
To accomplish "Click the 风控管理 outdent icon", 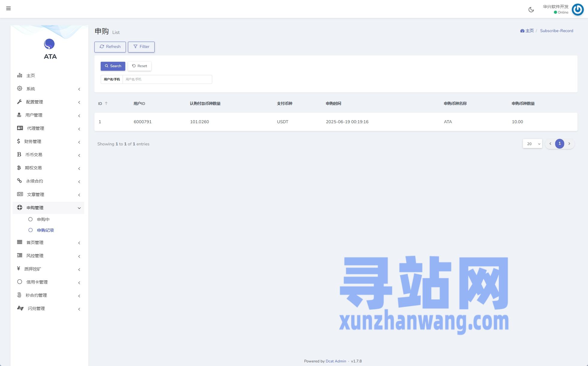I will click(x=19, y=255).
